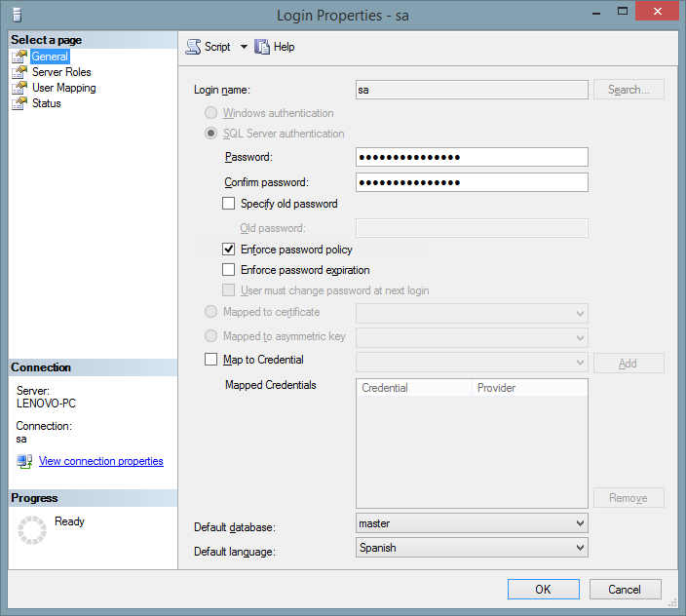Select Mapped to certificate radio button

210,312
